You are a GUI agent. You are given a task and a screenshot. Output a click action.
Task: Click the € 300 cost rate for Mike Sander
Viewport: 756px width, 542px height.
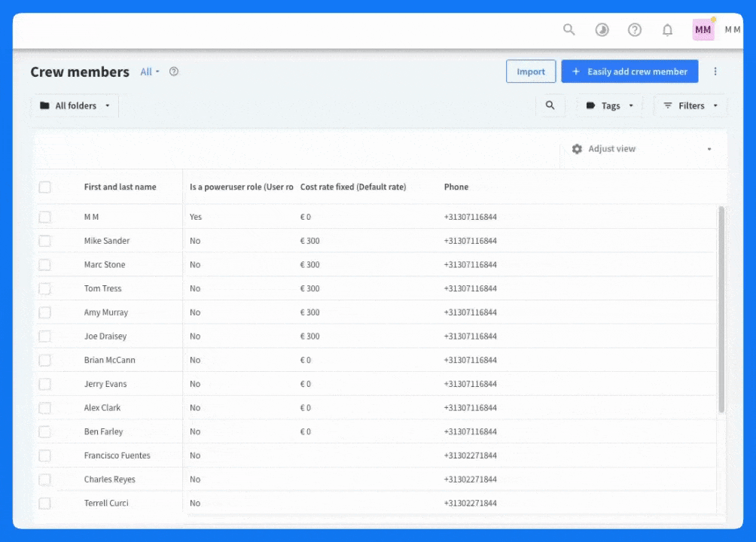click(x=309, y=241)
